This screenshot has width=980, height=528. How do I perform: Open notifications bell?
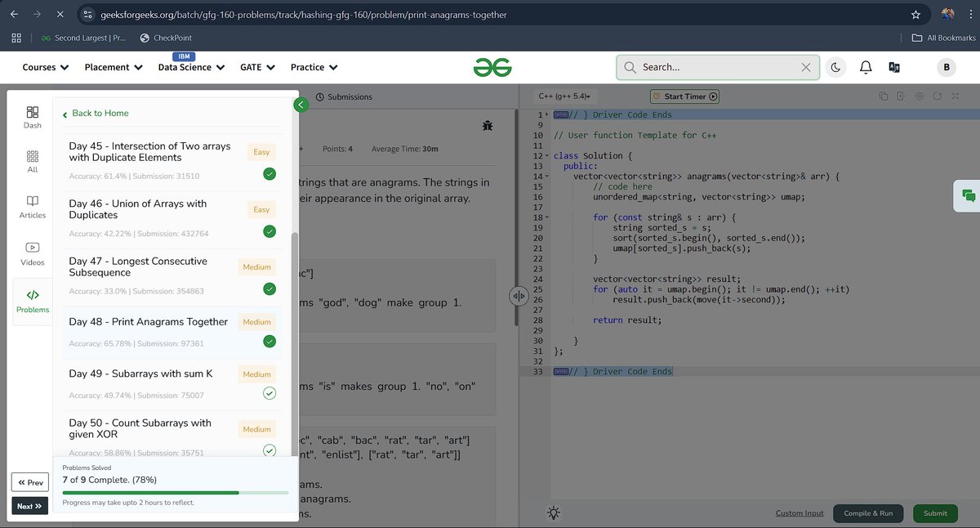pyautogui.click(x=866, y=67)
